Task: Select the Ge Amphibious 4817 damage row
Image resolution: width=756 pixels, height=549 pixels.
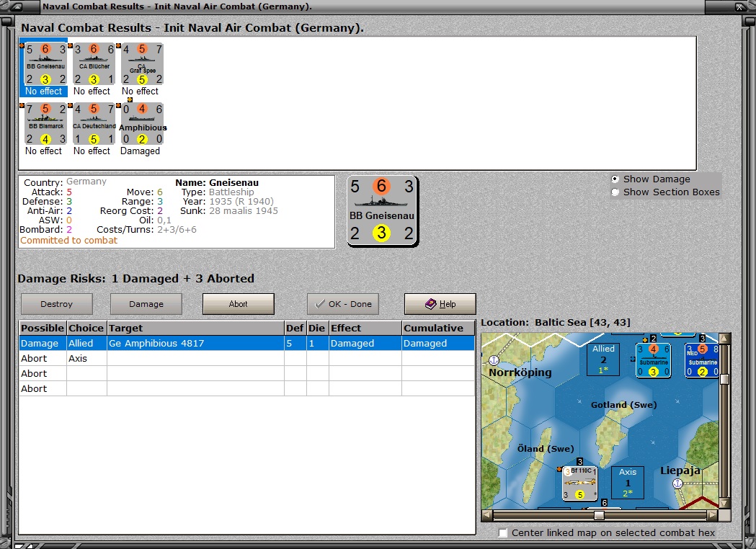Action: point(247,343)
